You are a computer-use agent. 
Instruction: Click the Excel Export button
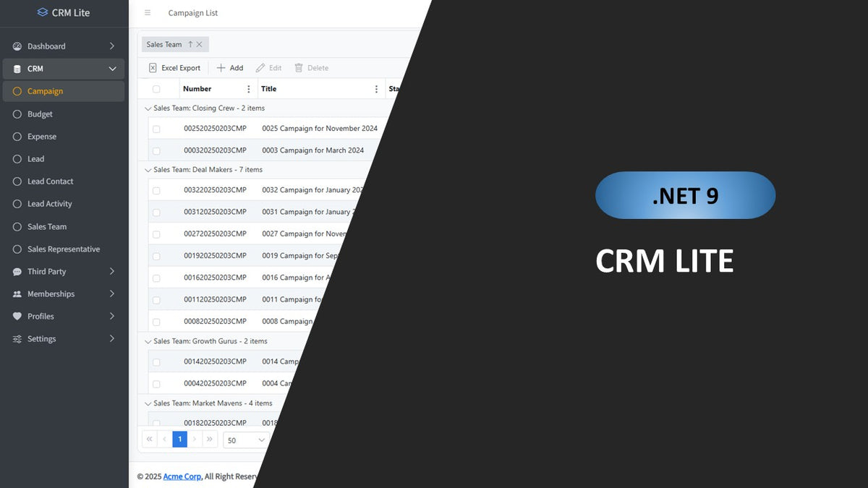(x=174, y=67)
